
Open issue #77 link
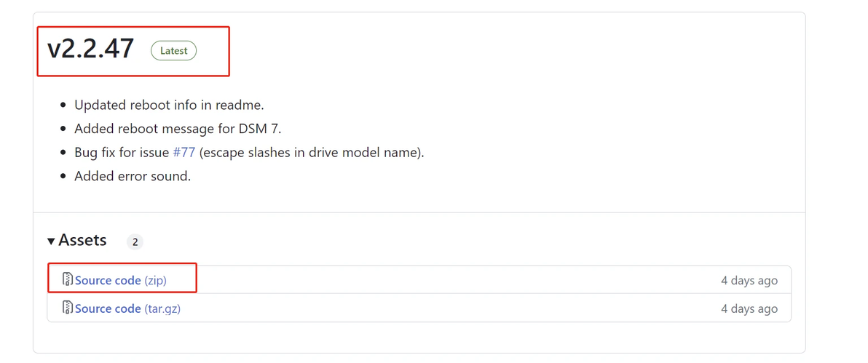[x=184, y=153]
